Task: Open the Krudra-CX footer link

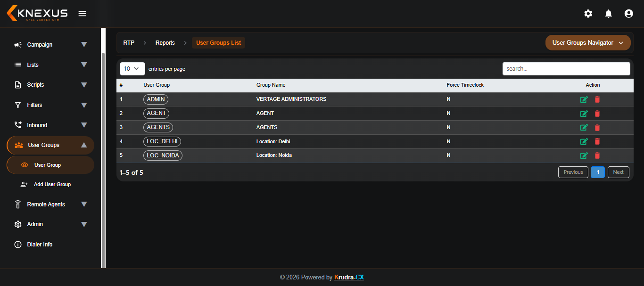Action: click(349, 278)
